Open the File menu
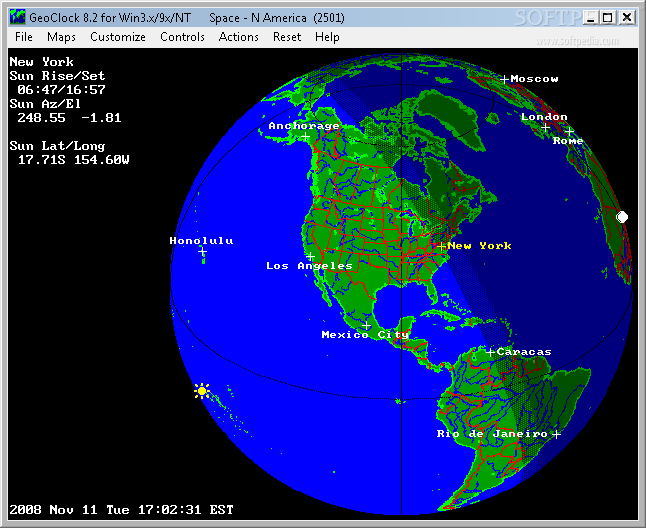Image resolution: width=646 pixels, height=528 pixels. coord(23,37)
